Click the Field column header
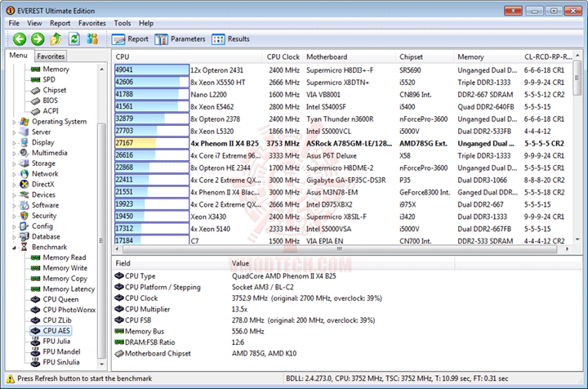 pos(170,263)
